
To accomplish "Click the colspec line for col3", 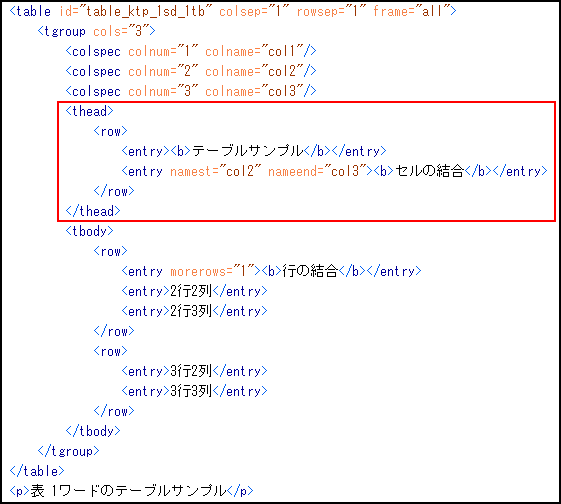I will (191, 92).
